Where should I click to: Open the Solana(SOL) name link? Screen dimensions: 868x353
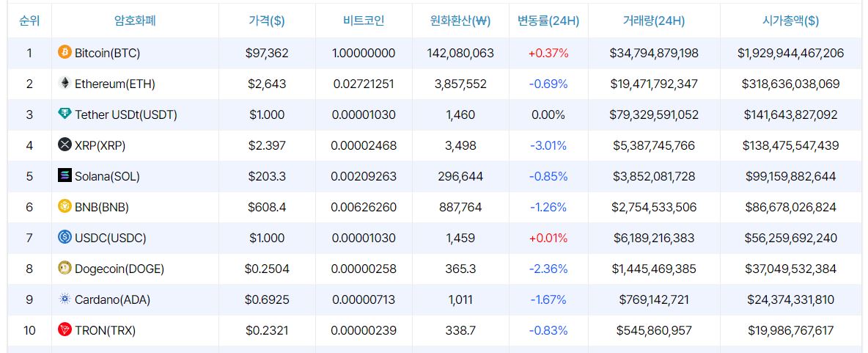pos(107,177)
